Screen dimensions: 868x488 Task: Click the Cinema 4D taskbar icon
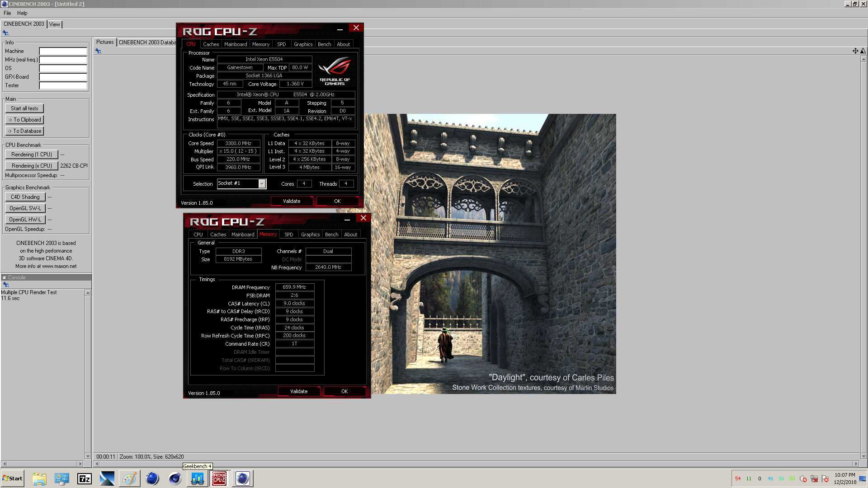(175, 479)
